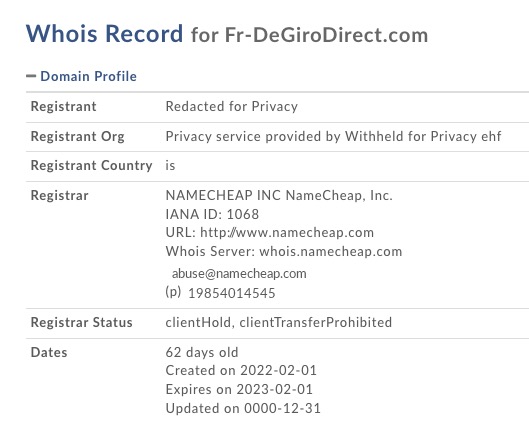This screenshot has height=421, width=529.
Task: Click the Created on 2022-02-01 date
Action: (x=241, y=370)
